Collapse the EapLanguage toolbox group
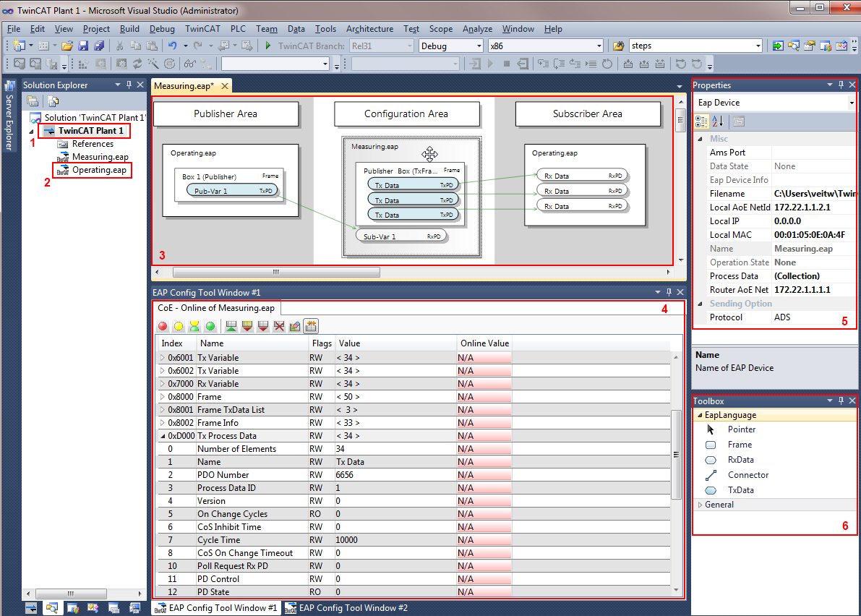This screenshot has width=861, height=616. pos(700,415)
